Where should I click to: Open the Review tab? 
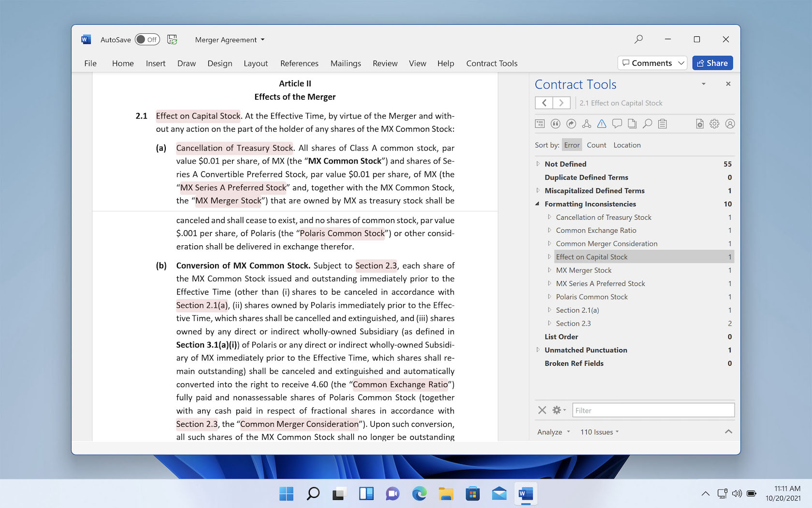[385, 63]
